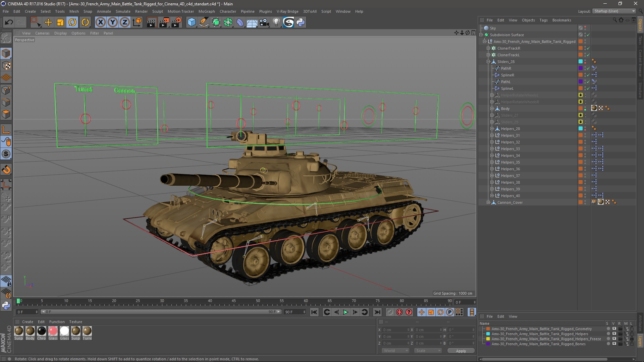Viewport: 644px width, 362px height.
Task: Toggle Subdivision Surface enable checkmark
Action: click(x=588, y=35)
